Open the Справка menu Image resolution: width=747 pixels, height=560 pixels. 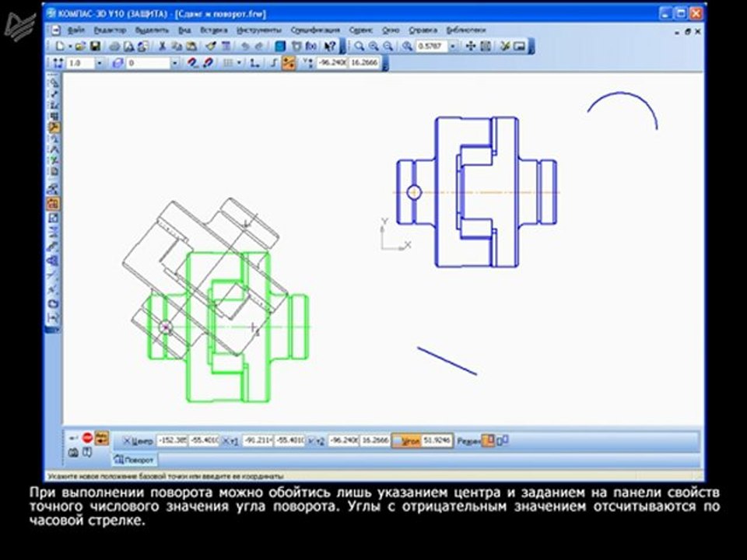(423, 30)
